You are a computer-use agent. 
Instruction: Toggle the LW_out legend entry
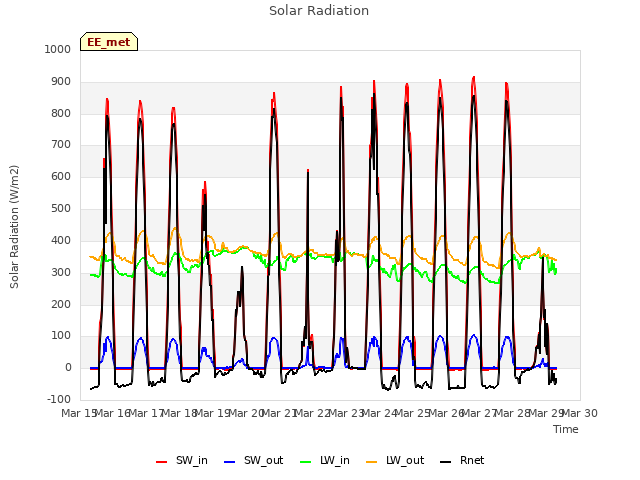pos(395,461)
